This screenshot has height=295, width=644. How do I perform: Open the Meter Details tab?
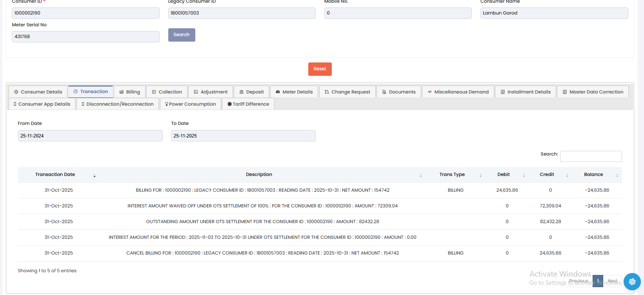[294, 92]
